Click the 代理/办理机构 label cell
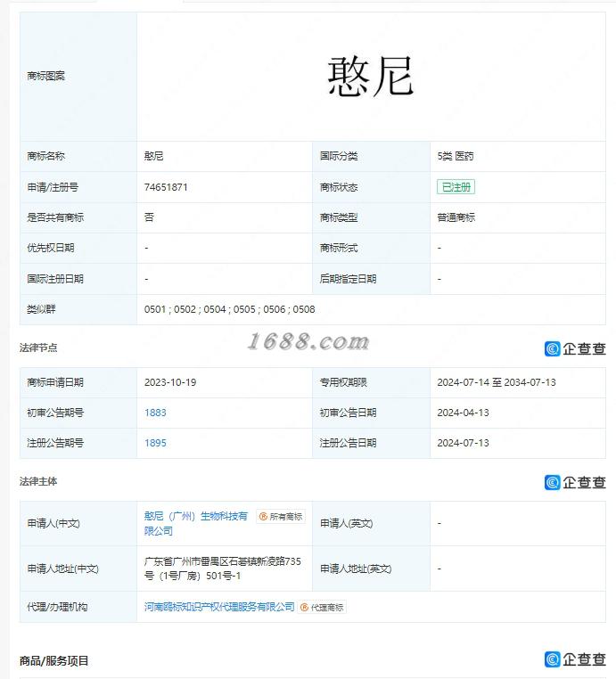This screenshot has height=679, width=616. pyautogui.click(x=78, y=607)
